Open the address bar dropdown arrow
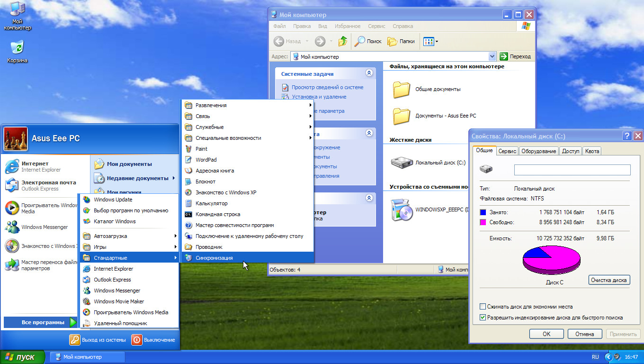Image resolution: width=644 pixels, height=364 pixels. coord(492,56)
